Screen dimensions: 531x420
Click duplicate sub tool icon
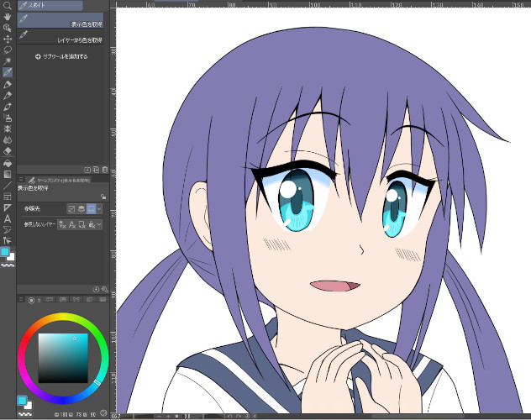[x=96, y=170]
